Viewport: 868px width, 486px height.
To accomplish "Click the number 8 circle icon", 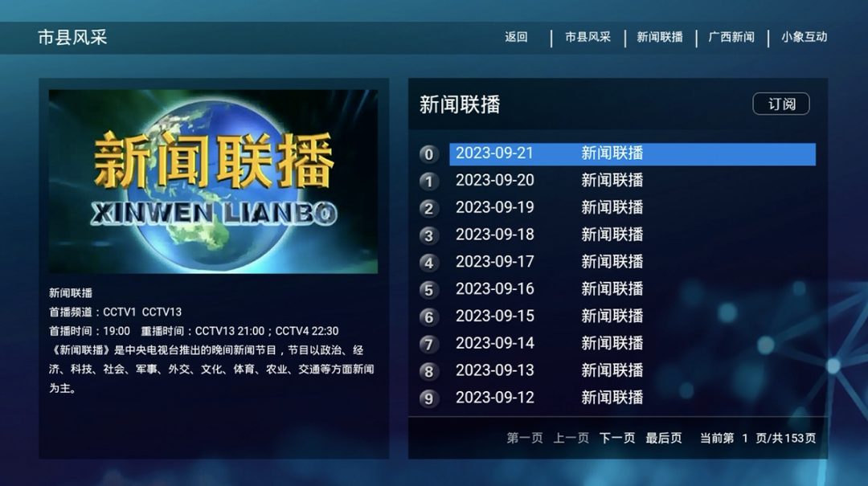I will coord(429,371).
